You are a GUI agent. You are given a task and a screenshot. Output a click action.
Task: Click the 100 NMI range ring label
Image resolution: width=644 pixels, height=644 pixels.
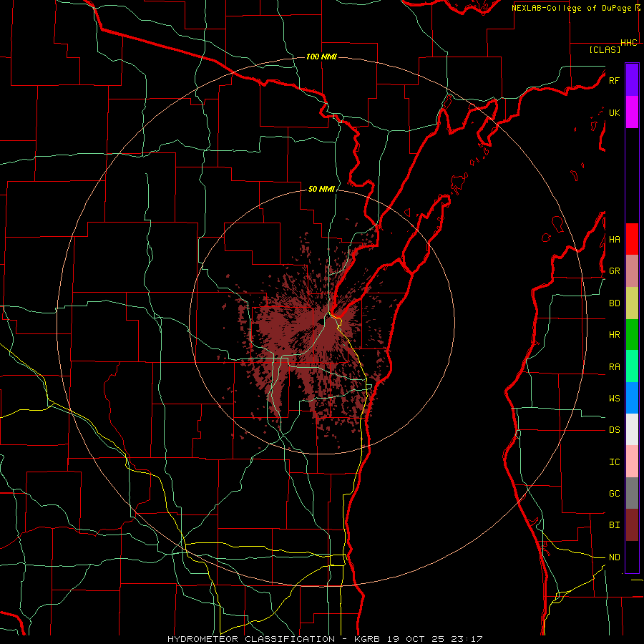321,57
